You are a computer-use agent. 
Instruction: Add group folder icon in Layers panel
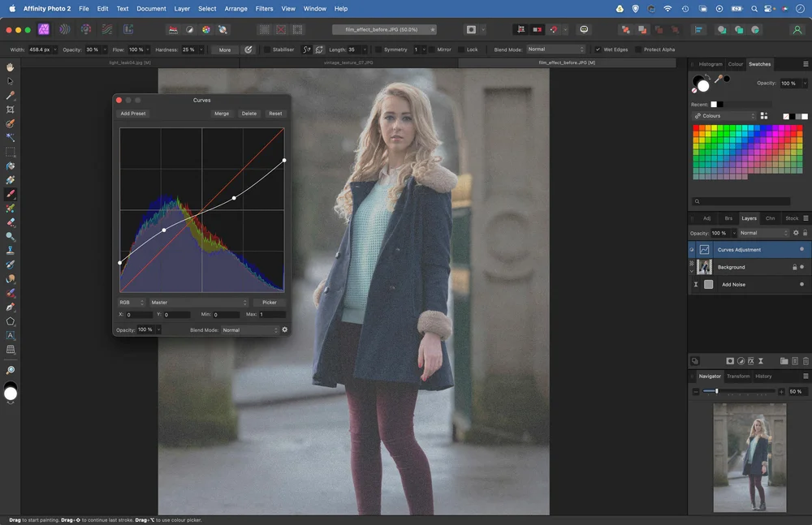784,361
